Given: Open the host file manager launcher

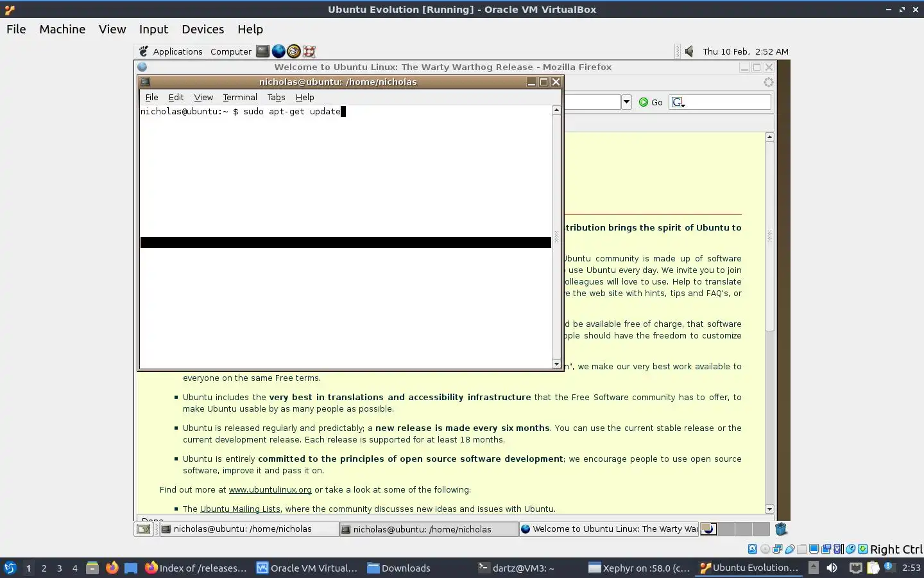Looking at the screenshot, I should pos(92,568).
